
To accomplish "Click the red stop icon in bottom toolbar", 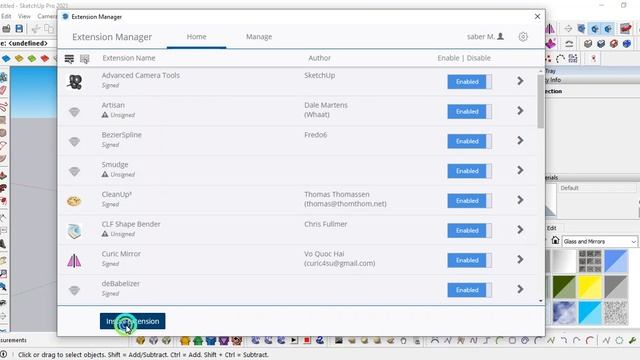I will 307,340.
